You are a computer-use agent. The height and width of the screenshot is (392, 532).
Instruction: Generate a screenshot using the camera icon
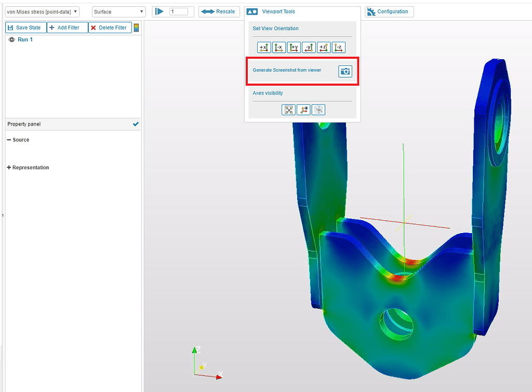pyautogui.click(x=345, y=71)
